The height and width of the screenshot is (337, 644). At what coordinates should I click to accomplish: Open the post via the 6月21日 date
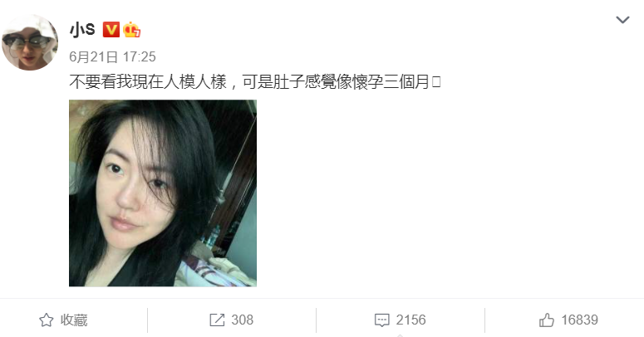coord(94,56)
